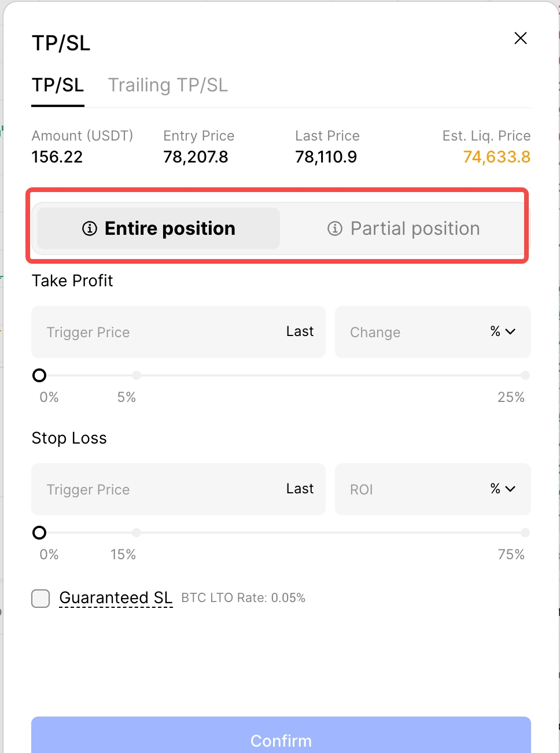The image size is (560, 753).
Task: Change Take Profit trigger type from Last
Action: pos(300,332)
